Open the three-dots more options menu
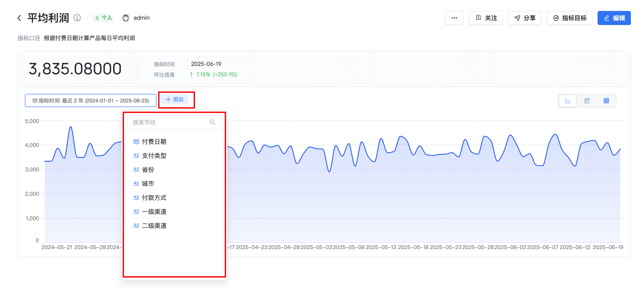This screenshot has width=644, height=299. [454, 18]
